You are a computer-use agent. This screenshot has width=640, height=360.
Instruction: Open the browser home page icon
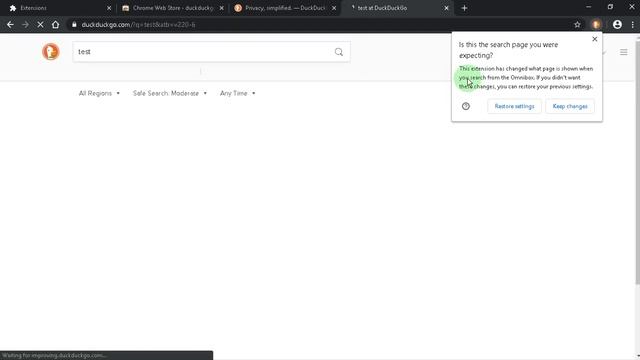[x=56, y=24]
